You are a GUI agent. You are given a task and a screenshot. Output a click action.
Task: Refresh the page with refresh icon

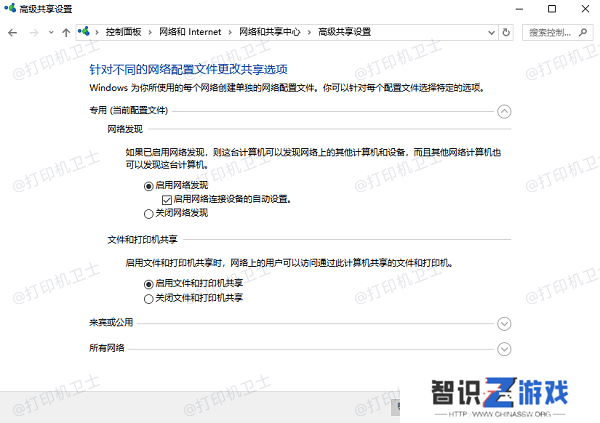coord(506,33)
